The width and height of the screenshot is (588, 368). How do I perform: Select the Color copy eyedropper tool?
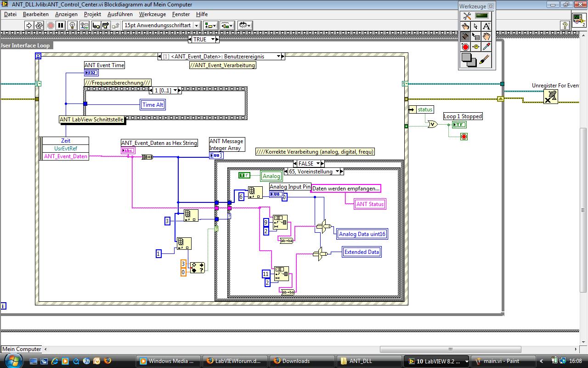(x=486, y=47)
